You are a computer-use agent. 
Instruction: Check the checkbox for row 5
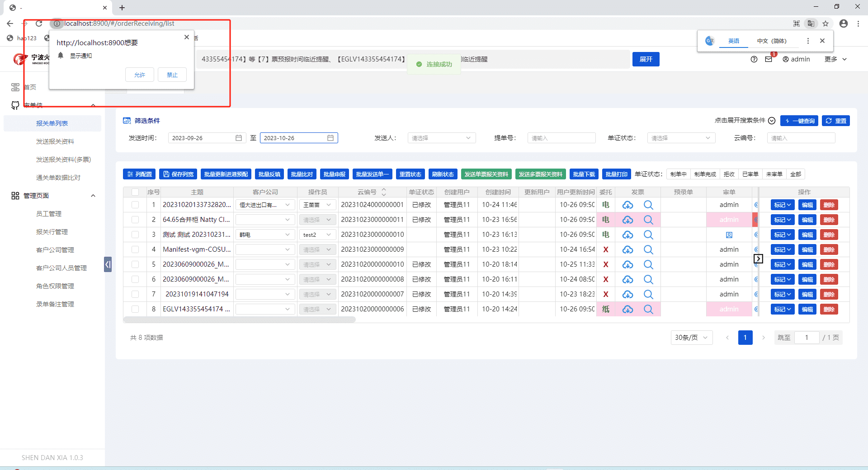[x=135, y=264]
